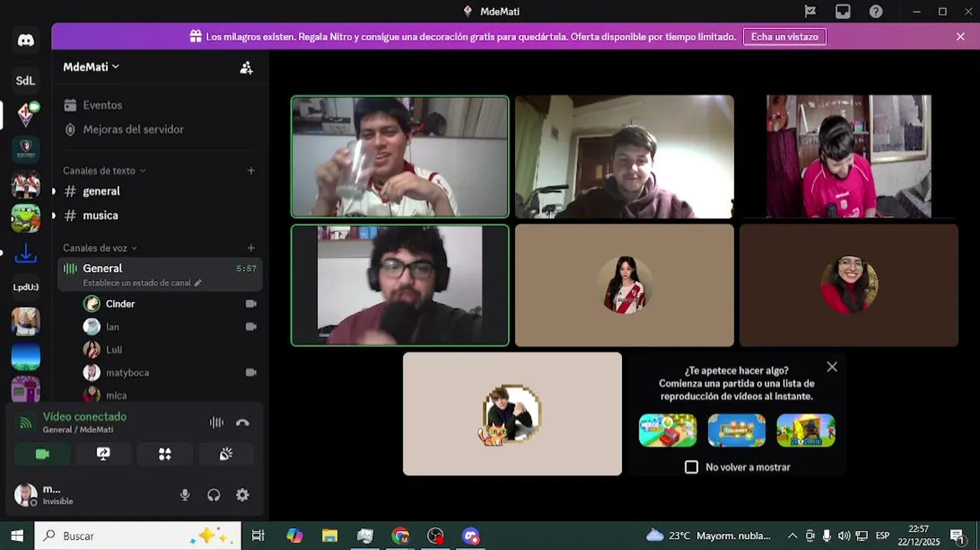Image resolution: width=980 pixels, height=550 pixels.
Task: Click the download apps arrow icon
Action: point(26,253)
